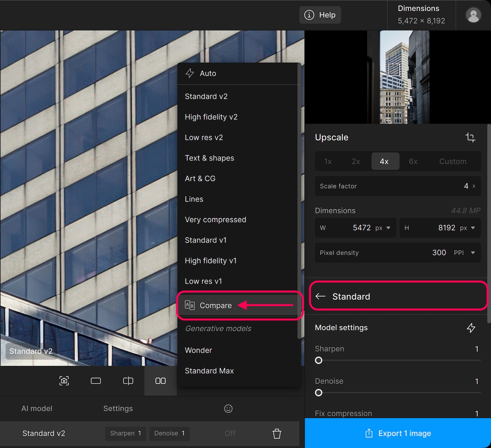Image resolution: width=491 pixels, height=448 pixels.
Task: Click the right panel scrollbar
Action: coord(489,223)
